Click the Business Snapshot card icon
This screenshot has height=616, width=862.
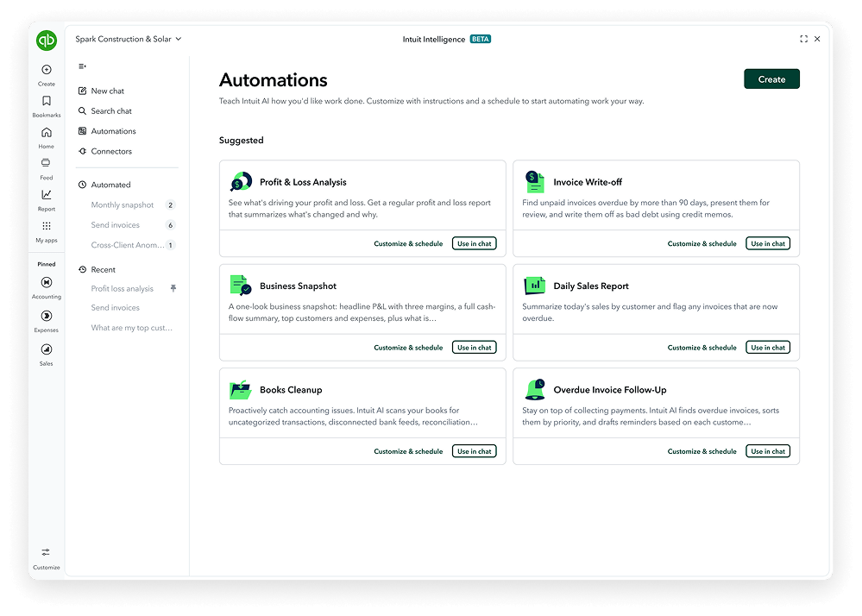click(240, 286)
